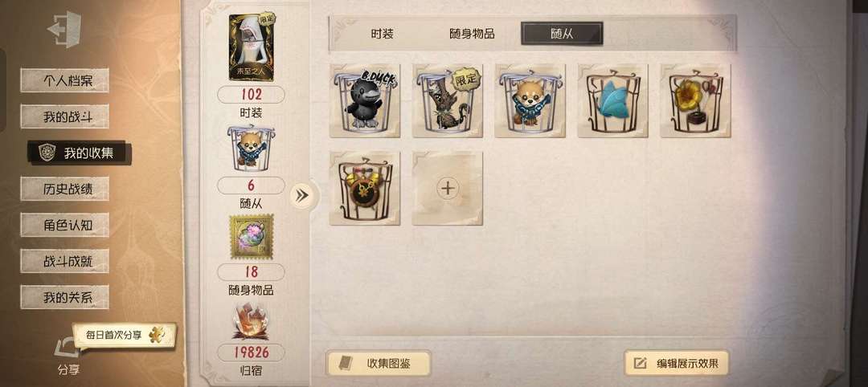
Task: Open the stamp 随身物品 collection icon
Action: (251, 237)
